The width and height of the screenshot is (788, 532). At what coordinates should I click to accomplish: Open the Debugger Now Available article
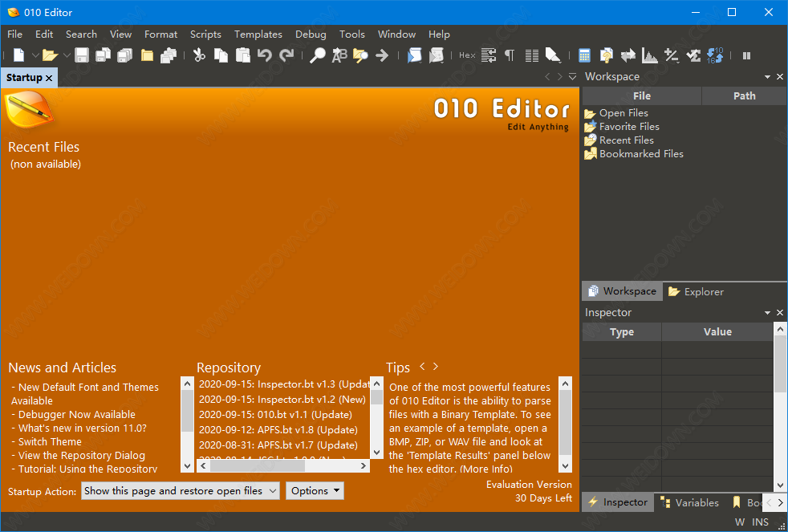[x=77, y=415]
